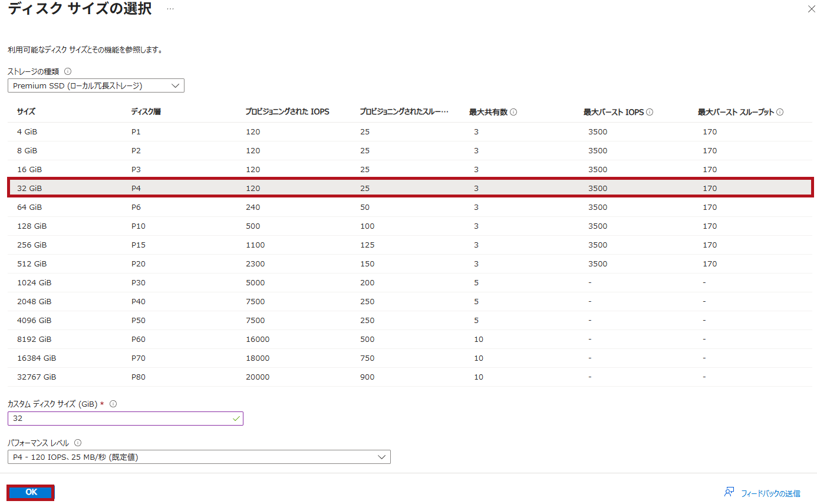Open the Premium SSD storage type dropdown
817x504 pixels.
(96, 86)
